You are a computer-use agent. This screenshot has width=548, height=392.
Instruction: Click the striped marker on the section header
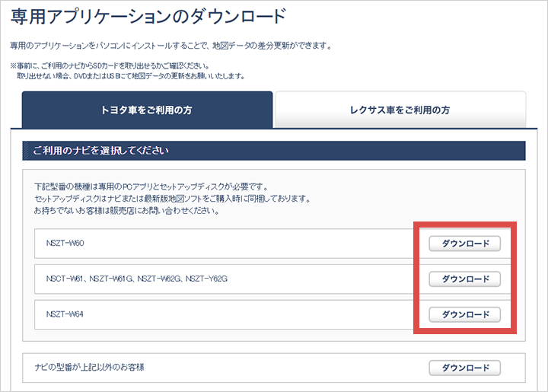click(25, 151)
